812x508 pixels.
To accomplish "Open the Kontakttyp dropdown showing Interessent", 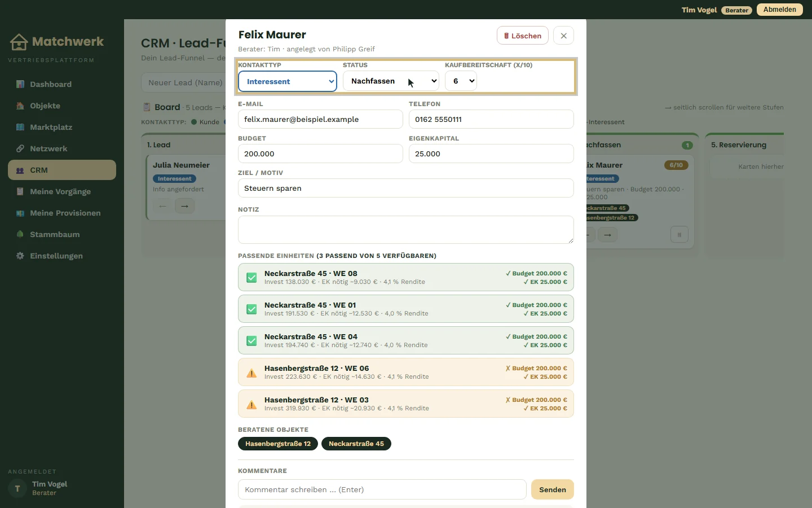I will pos(288,81).
